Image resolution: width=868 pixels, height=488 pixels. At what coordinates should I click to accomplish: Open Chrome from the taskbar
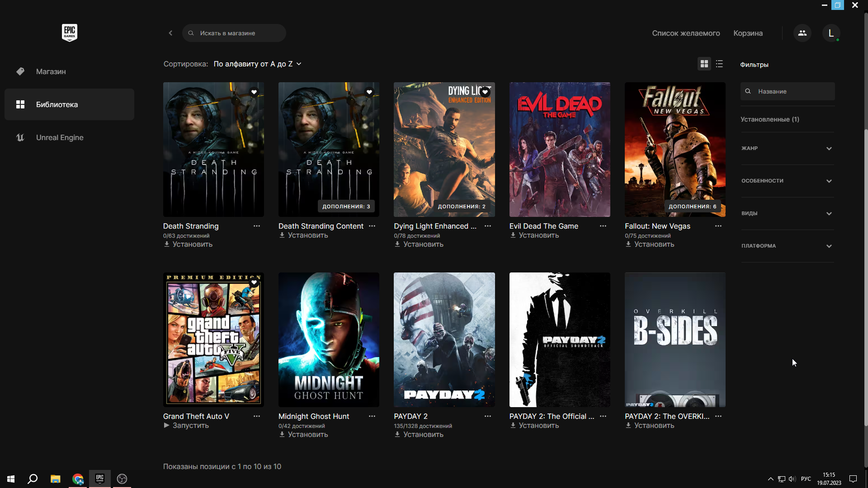pyautogui.click(x=78, y=479)
